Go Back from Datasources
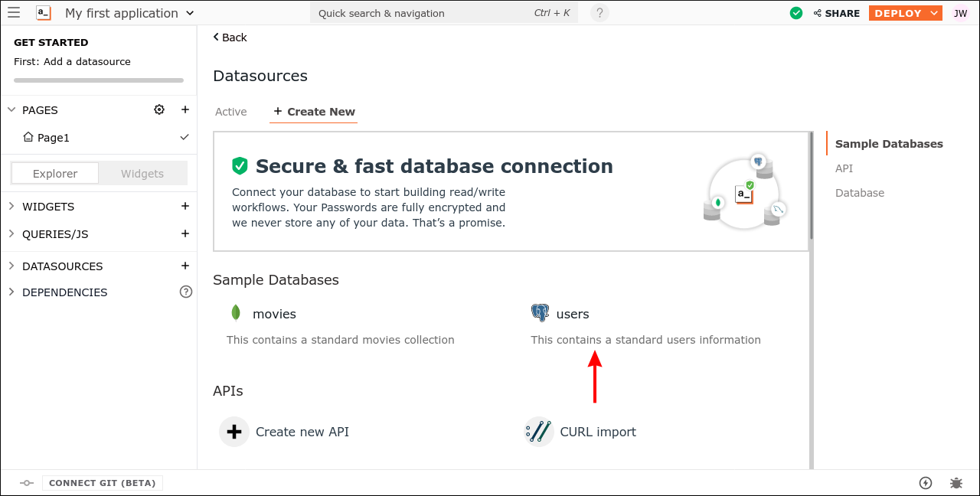The width and height of the screenshot is (980, 496). [230, 38]
